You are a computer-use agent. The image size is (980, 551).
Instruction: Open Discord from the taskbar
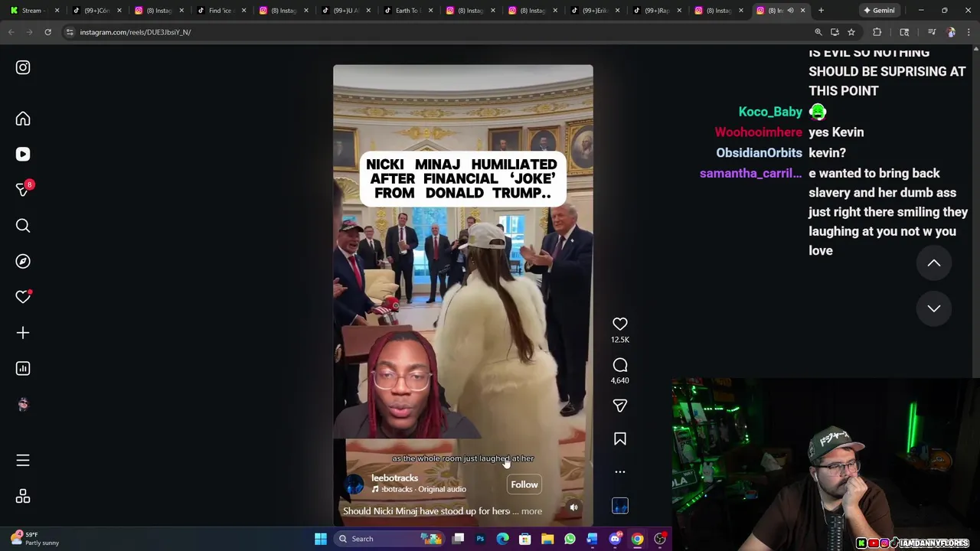pyautogui.click(x=615, y=539)
